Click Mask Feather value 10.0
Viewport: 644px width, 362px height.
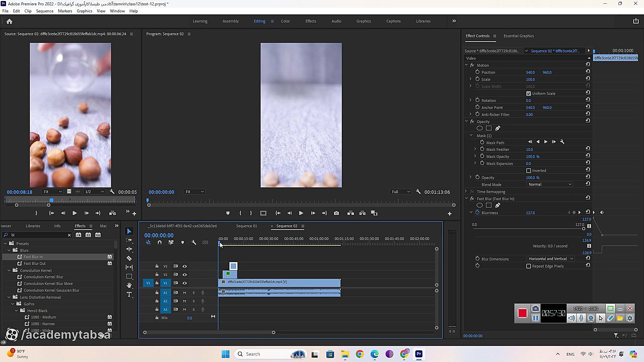[529, 149]
